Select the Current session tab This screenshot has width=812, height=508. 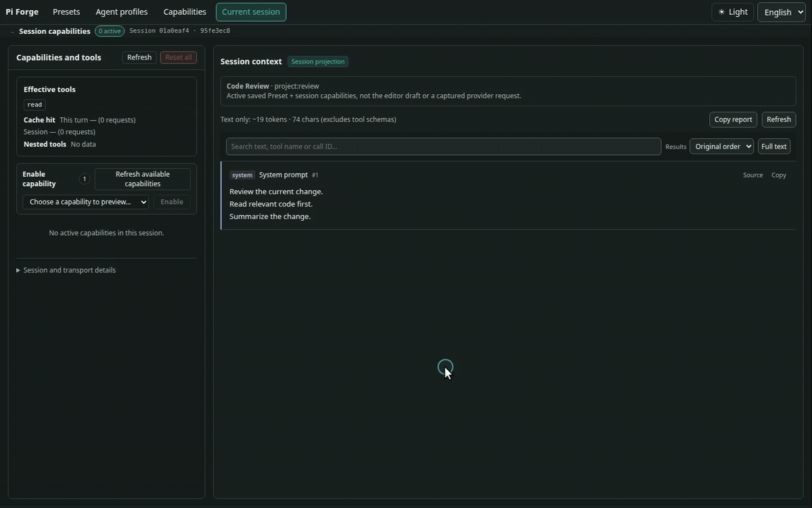tap(251, 12)
